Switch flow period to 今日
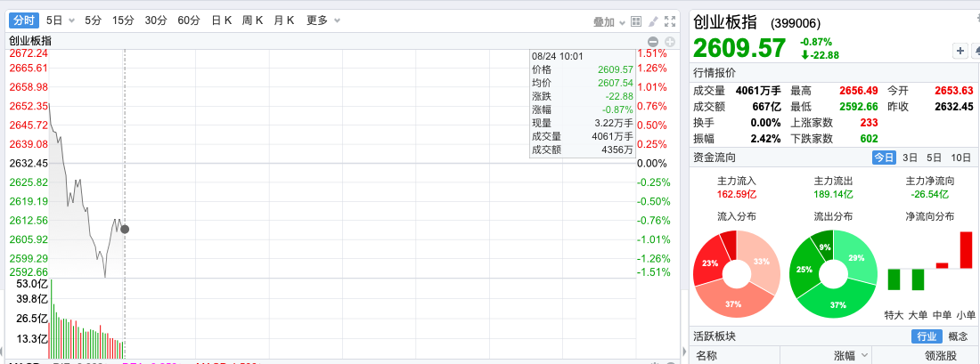 pyautogui.click(x=883, y=158)
